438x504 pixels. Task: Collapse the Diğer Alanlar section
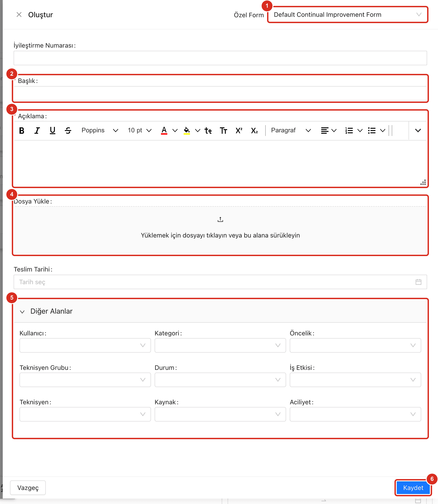22,312
